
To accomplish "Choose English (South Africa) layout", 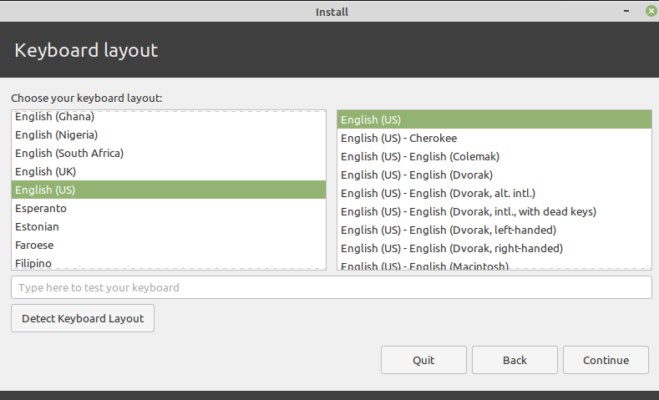I will tap(69, 153).
